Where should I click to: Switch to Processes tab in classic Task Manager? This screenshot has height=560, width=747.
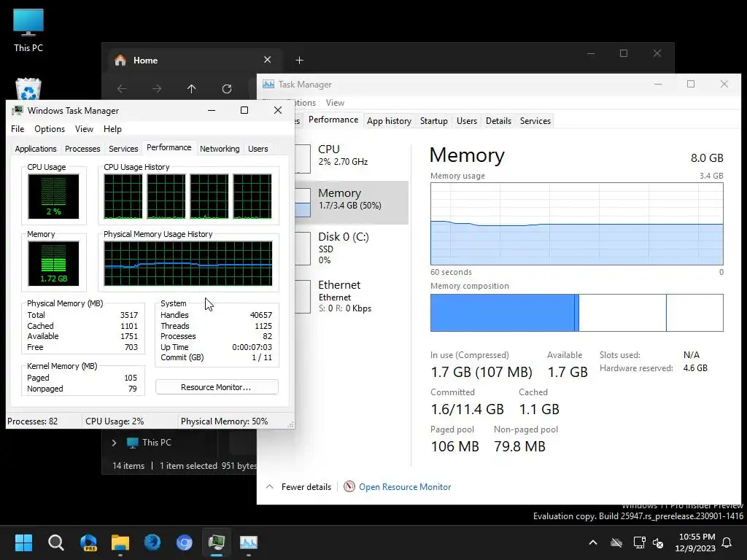(x=82, y=149)
